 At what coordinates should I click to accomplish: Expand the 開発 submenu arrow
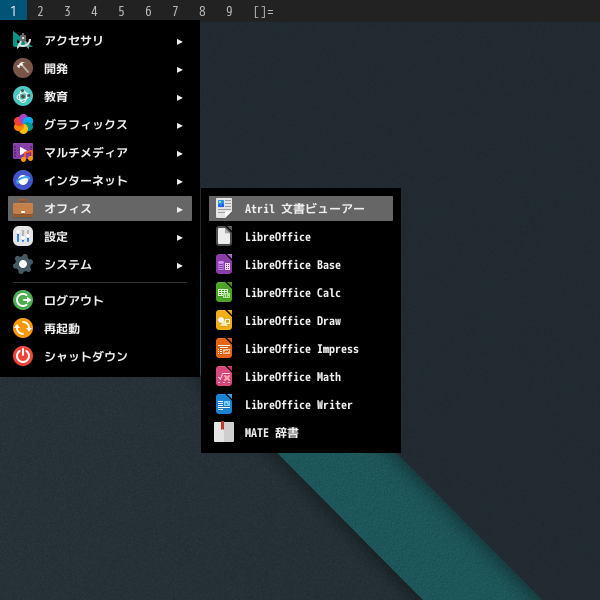[x=179, y=69]
